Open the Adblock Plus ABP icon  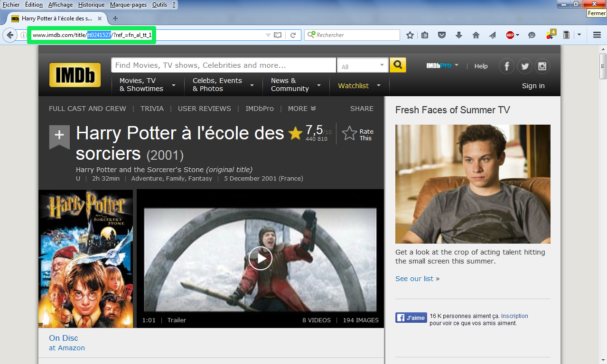point(510,35)
